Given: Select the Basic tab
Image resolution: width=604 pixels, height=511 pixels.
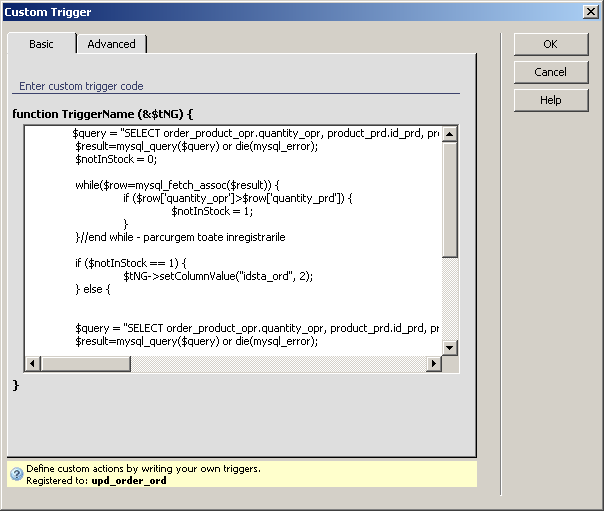Looking at the screenshot, I should [x=41, y=44].
